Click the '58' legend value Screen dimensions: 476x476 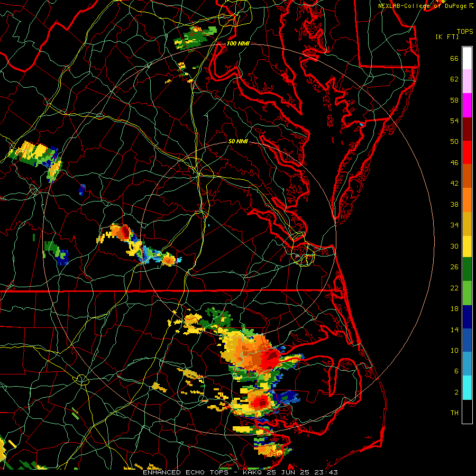coord(454,100)
